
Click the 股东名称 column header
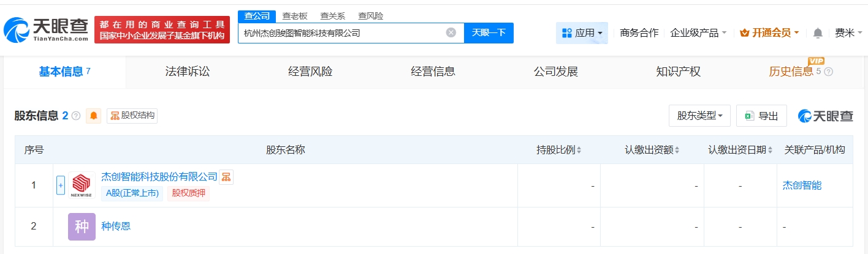pos(286,150)
